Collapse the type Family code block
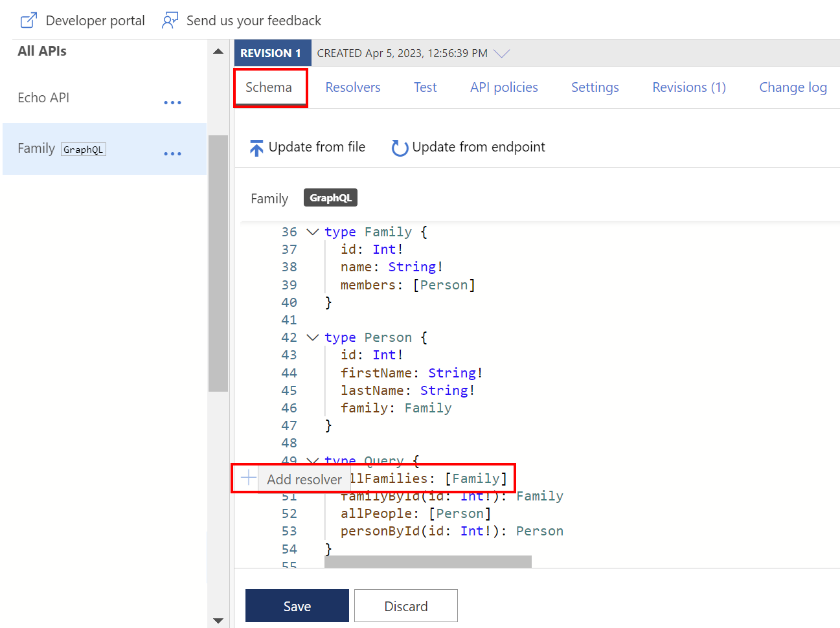This screenshot has height=628, width=840. point(313,232)
